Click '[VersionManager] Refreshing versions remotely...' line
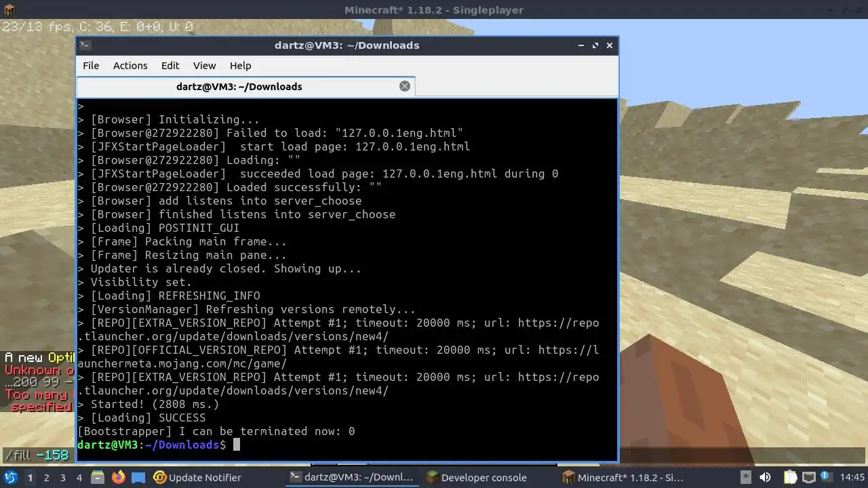Image resolution: width=868 pixels, height=488 pixels. [246, 309]
